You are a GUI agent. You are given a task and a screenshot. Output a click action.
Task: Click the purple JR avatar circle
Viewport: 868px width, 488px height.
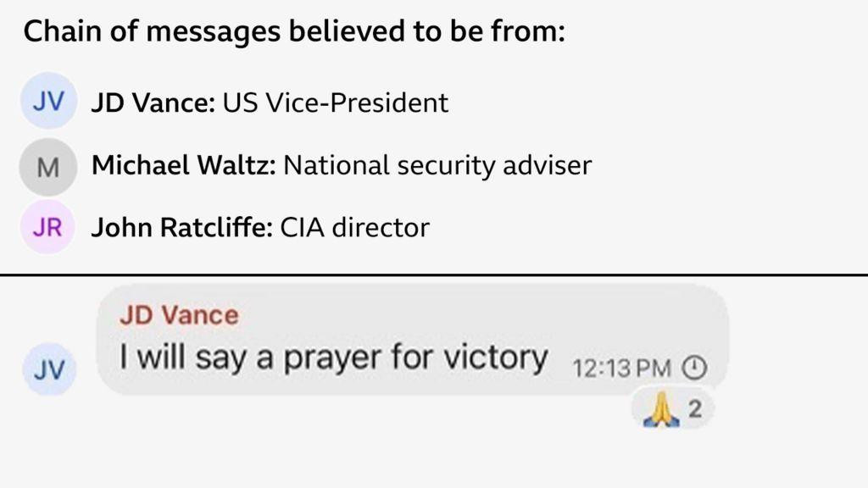(x=48, y=227)
